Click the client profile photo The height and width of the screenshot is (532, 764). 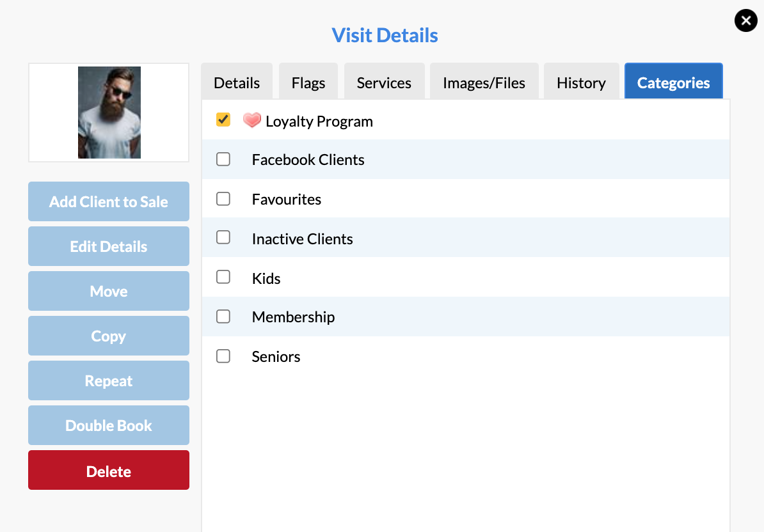[109, 113]
